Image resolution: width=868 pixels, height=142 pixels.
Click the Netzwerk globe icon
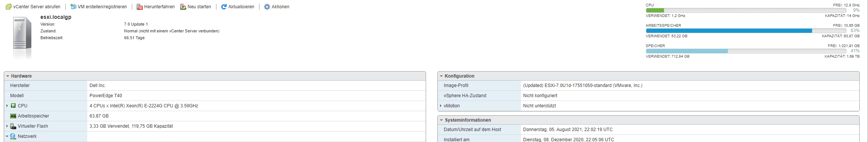coord(13,136)
